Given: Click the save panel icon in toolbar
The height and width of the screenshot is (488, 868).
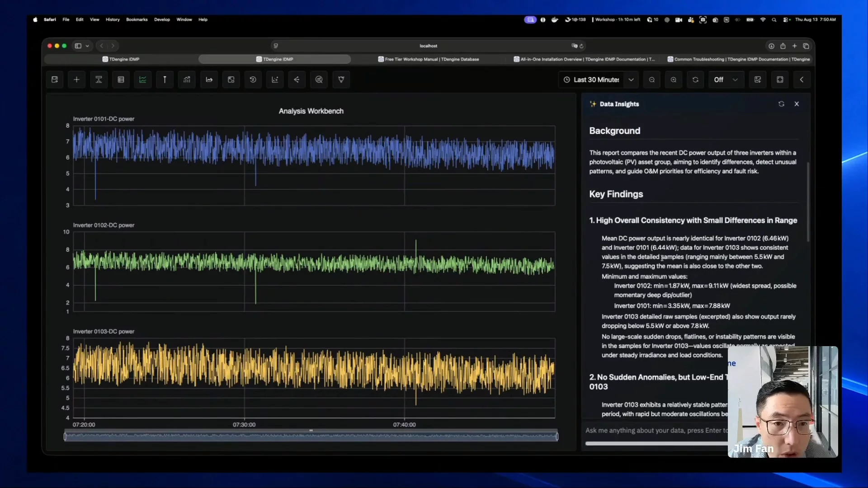Looking at the screenshot, I should point(55,80).
